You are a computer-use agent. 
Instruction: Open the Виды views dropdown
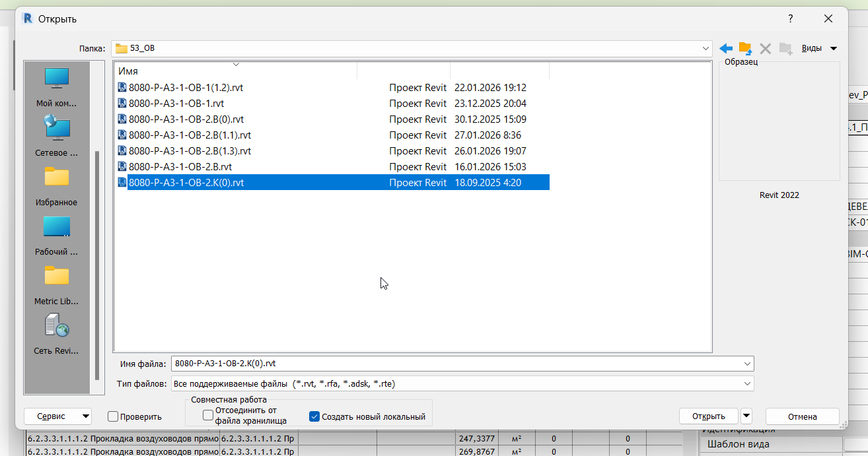pos(819,48)
